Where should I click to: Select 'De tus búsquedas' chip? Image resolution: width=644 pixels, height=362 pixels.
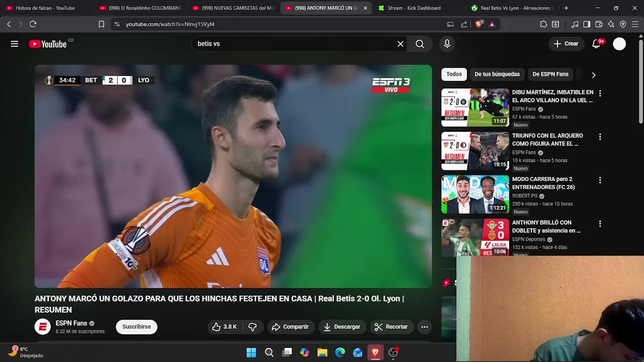point(497,74)
